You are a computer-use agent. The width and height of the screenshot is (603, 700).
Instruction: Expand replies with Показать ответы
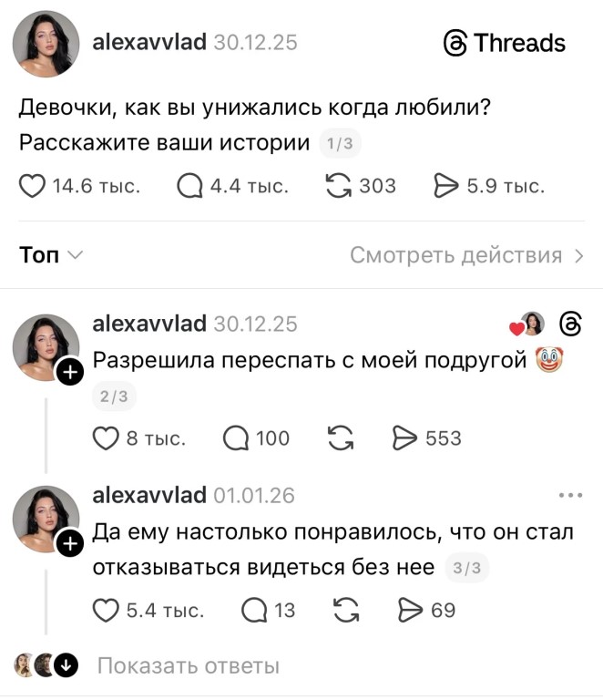pyautogui.click(x=188, y=666)
